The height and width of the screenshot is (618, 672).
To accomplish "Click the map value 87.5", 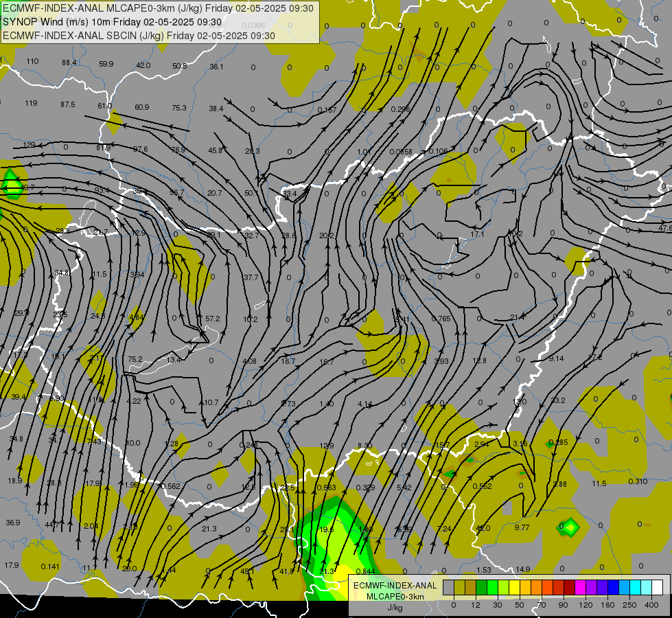I will click(x=68, y=104).
